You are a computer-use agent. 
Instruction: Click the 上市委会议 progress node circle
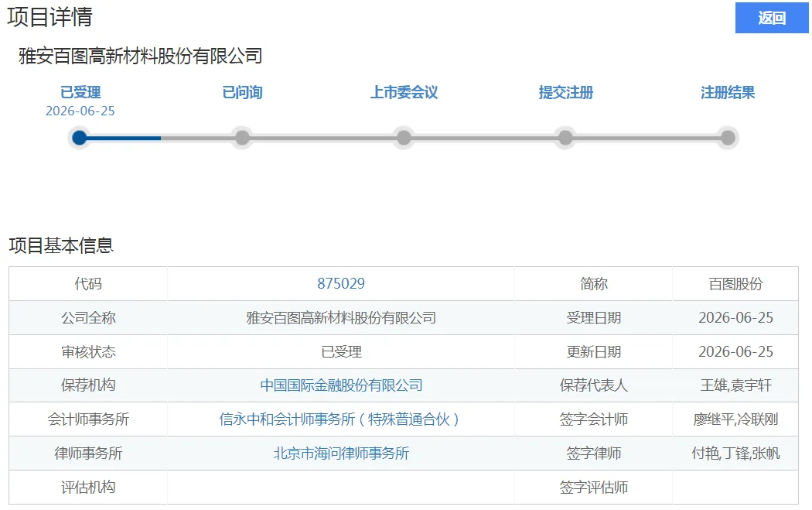(x=404, y=138)
